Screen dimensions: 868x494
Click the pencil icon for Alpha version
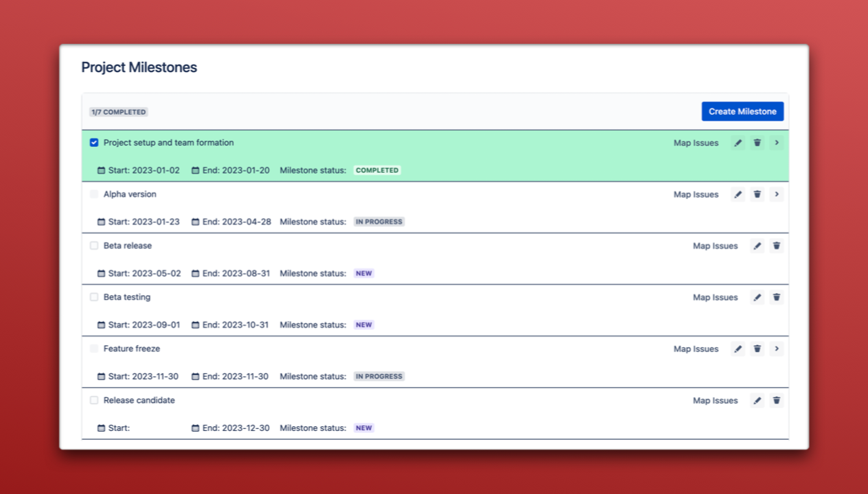(x=738, y=194)
